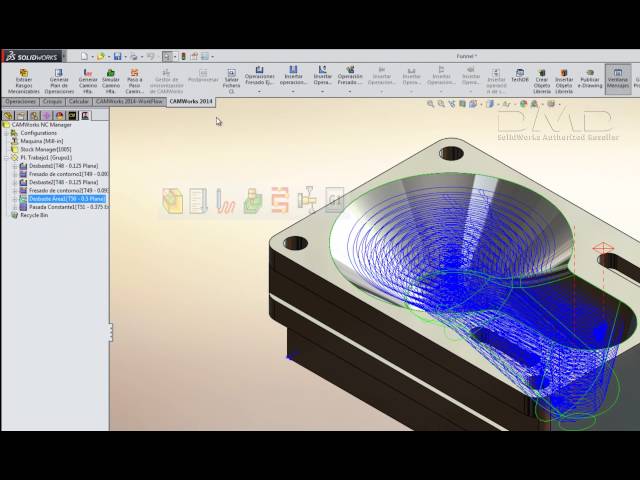Click the New document icon

(x=84, y=56)
